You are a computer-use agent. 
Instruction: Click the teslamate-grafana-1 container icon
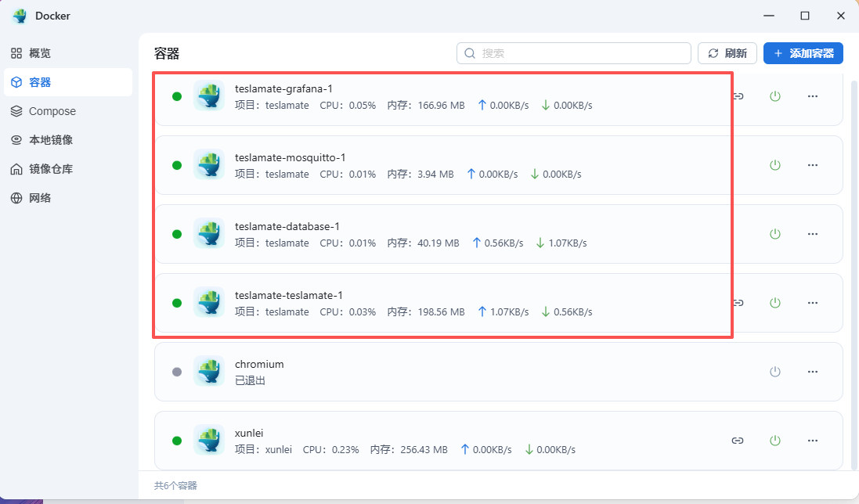coord(209,95)
